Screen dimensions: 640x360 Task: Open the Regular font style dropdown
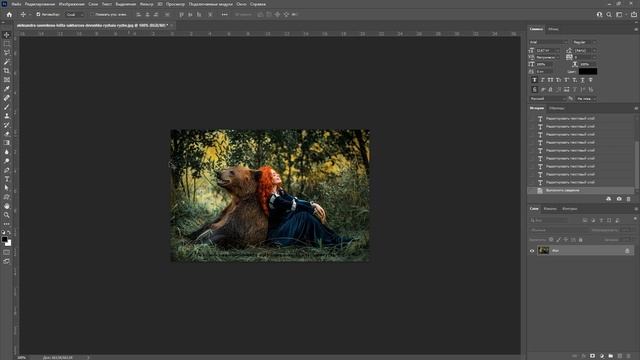click(584, 42)
